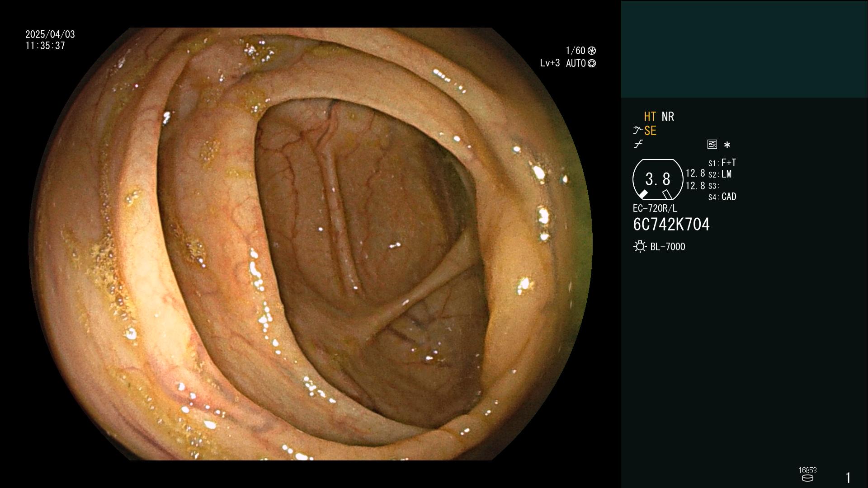The height and width of the screenshot is (488, 868).
Task: Click the 2025/04/03 date stamp
Action: pyautogui.click(x=50, y=34)
